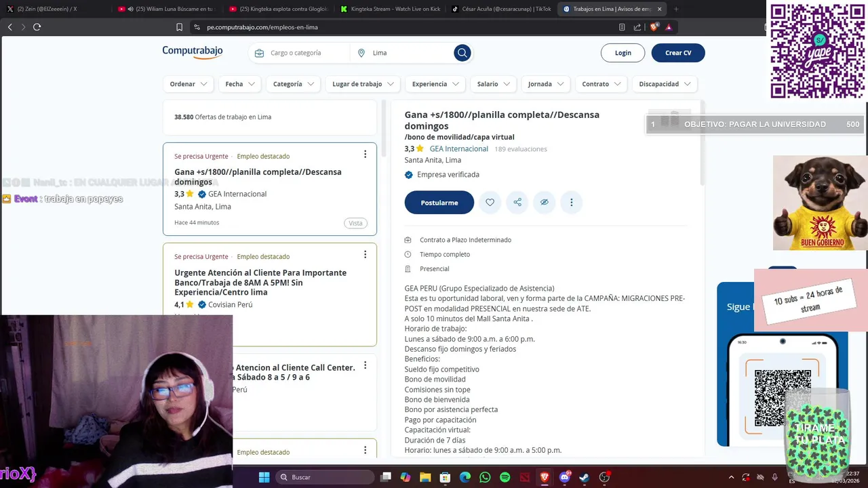Switch to the Kingteka explota YouTube tab
This screenshot has width=868, height=488.
278,9
